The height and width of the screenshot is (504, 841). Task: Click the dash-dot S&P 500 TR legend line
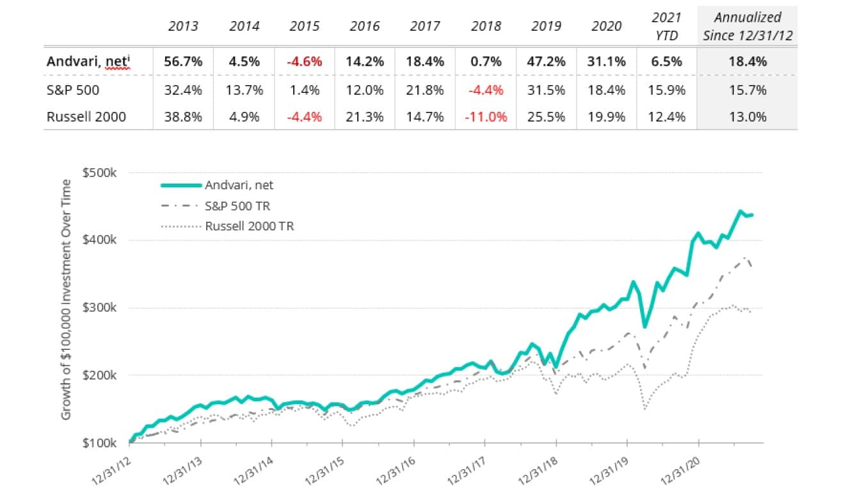[180, 205]
